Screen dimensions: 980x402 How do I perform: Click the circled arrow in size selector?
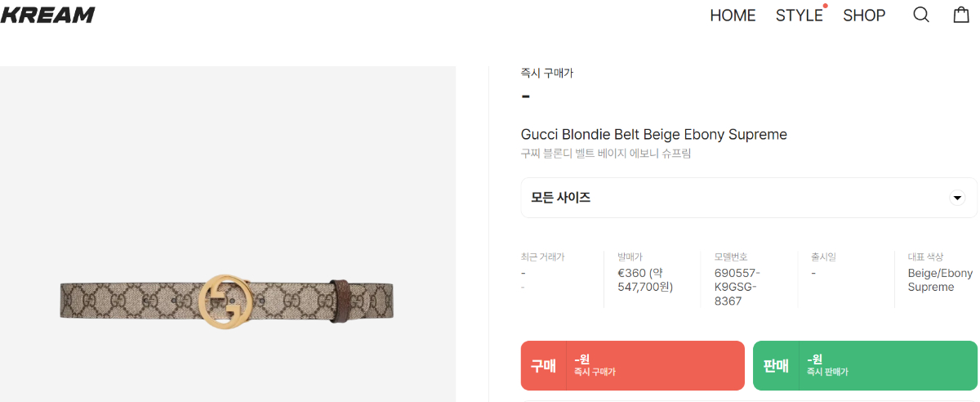(958, 198)
